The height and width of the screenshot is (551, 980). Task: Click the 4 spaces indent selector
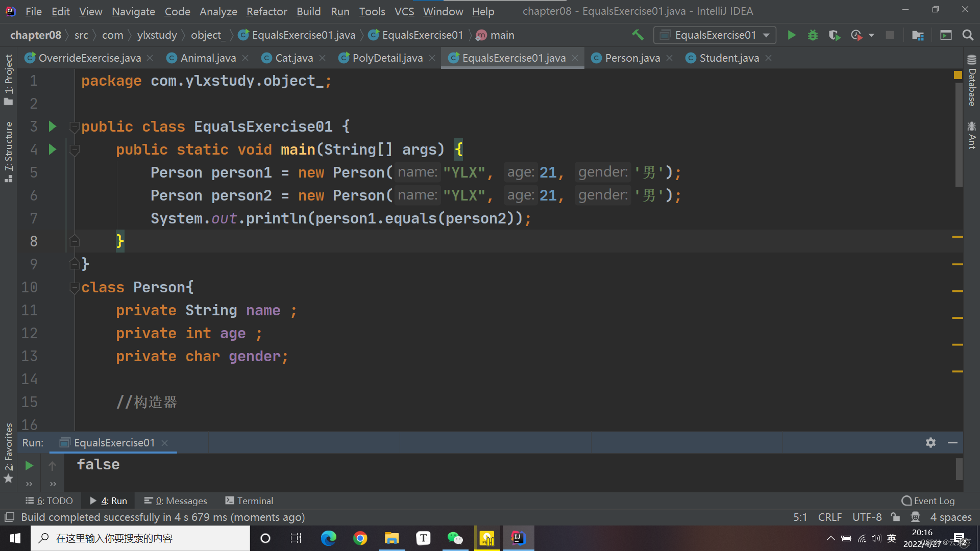[x=950, y=517]
